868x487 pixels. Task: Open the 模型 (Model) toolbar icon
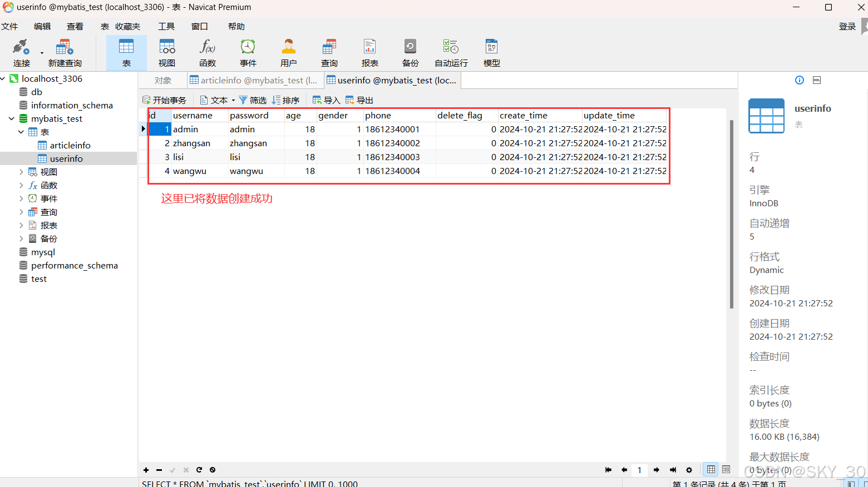click(491, 52)
